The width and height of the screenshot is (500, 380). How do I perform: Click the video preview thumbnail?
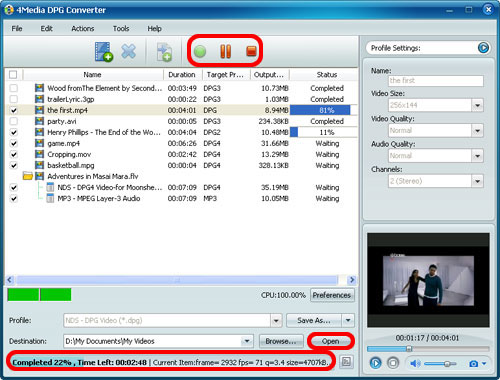click(x=428, y=280)
